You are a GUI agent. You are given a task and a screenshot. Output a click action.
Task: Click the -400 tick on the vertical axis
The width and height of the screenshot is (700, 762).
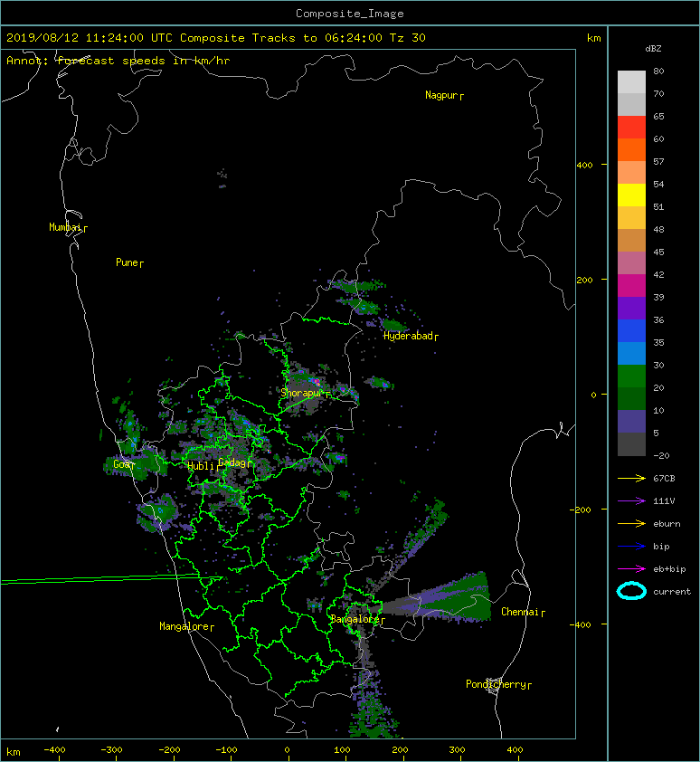pyautogui.click(x=581, y=624)
